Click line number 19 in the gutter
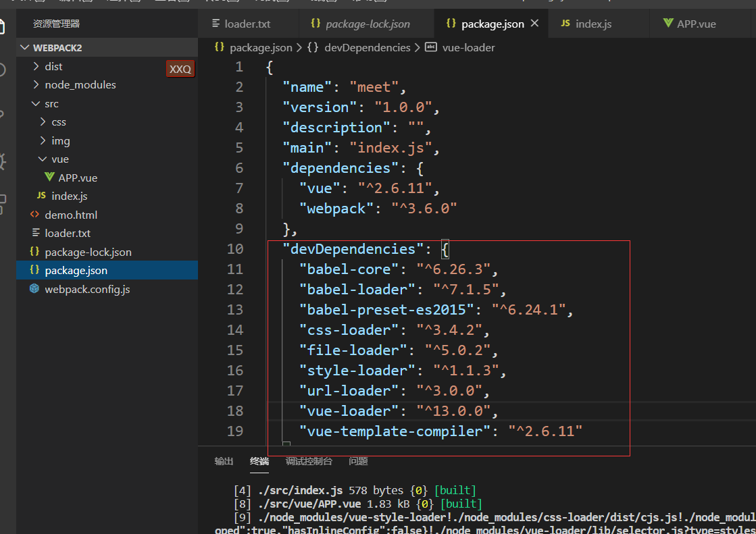 pyautogui.click(x=235, y=431)
